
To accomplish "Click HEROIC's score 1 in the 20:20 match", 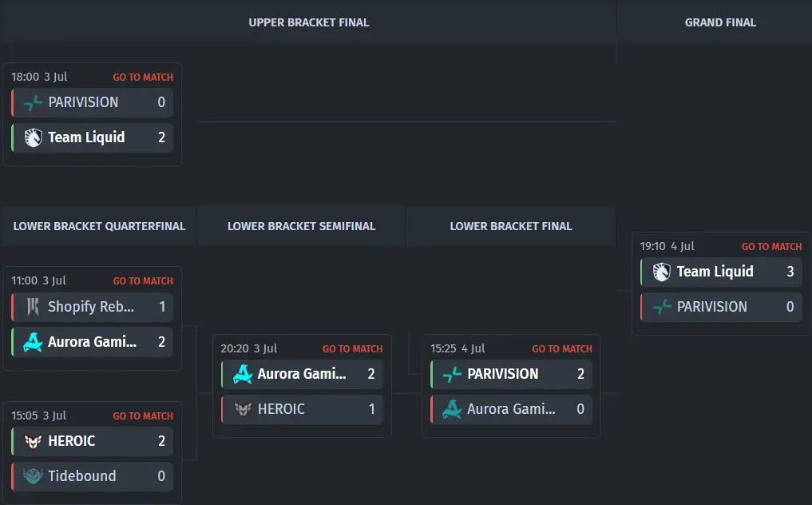I will pyautogui.click(x=372, y=409).
